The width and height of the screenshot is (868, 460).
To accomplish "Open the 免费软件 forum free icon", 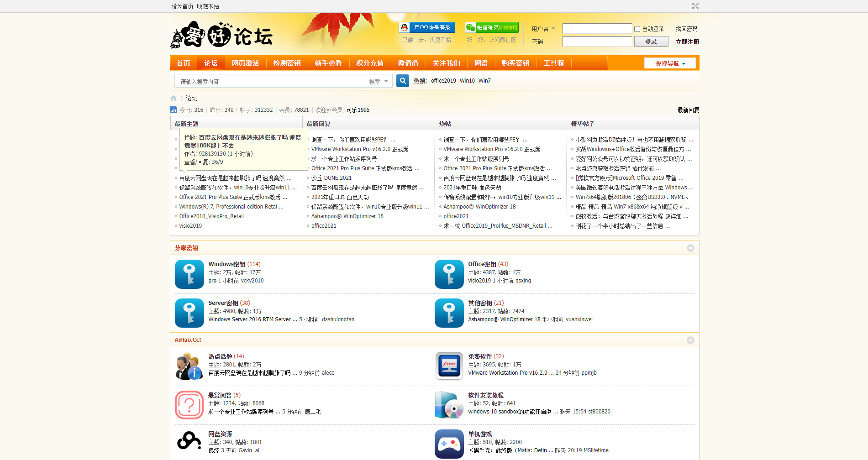I will [449, 366].
